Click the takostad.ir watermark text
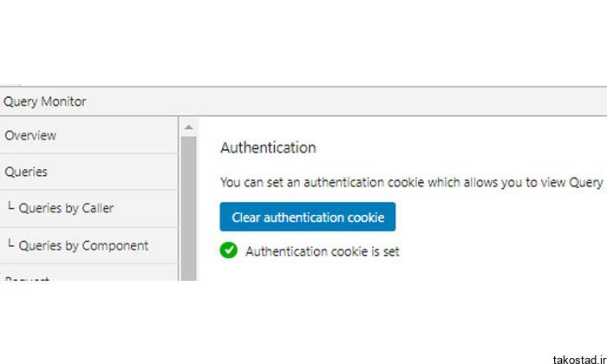Screen dimensions: 607x364 (x=579, y=360)
